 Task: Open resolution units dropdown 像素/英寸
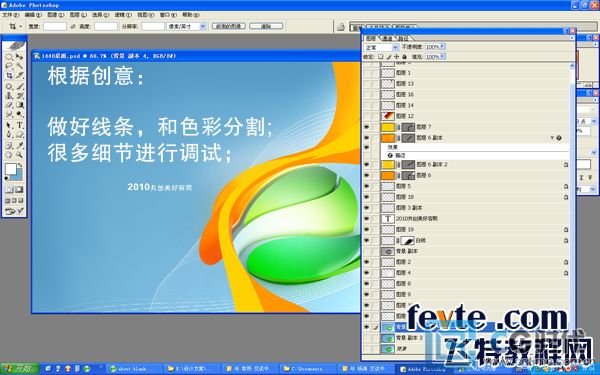pyautogui.click(x=203, y=26)
